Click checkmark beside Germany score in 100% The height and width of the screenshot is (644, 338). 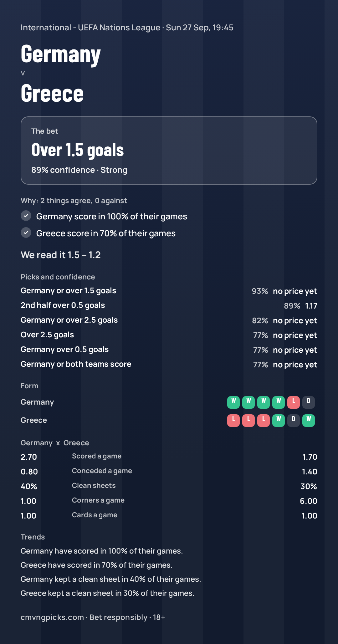click(26, 216)
